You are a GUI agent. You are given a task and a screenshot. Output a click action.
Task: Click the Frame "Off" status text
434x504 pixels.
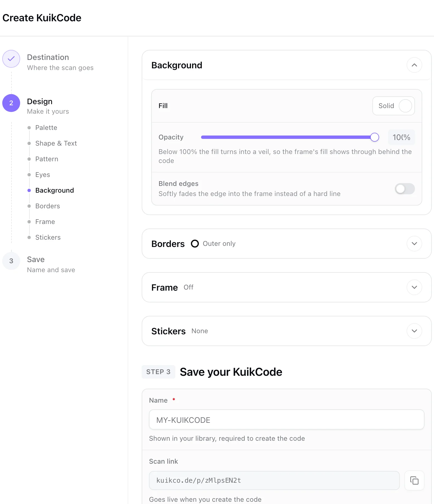click(188, 287)
